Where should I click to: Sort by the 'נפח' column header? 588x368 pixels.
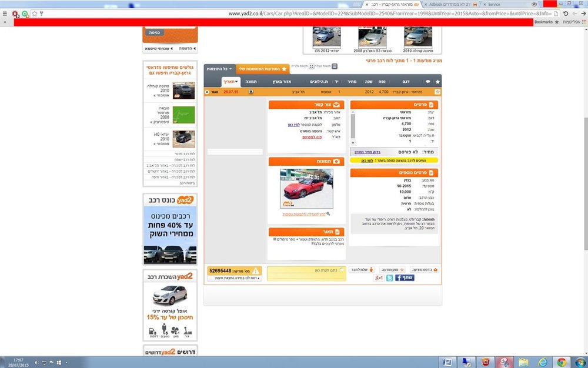tap(382, 82)
